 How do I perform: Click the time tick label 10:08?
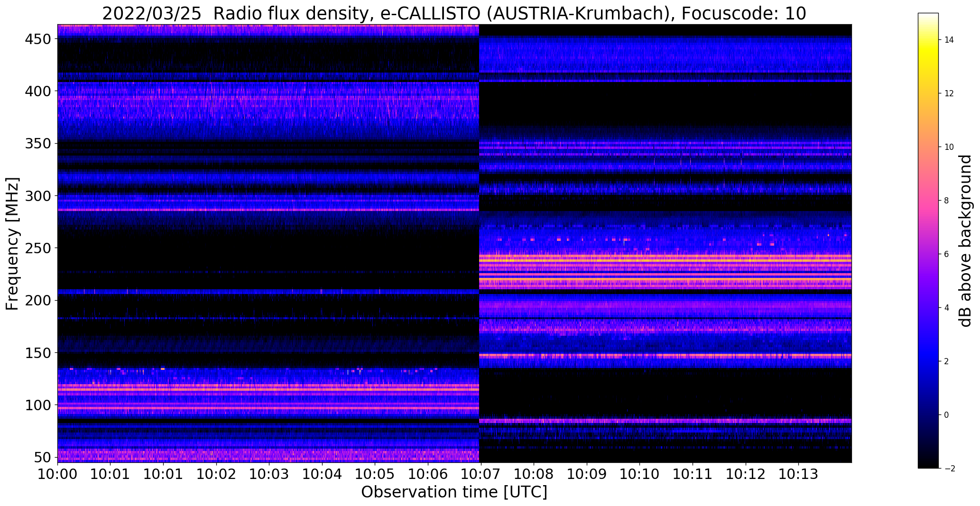tap(534, 475)
